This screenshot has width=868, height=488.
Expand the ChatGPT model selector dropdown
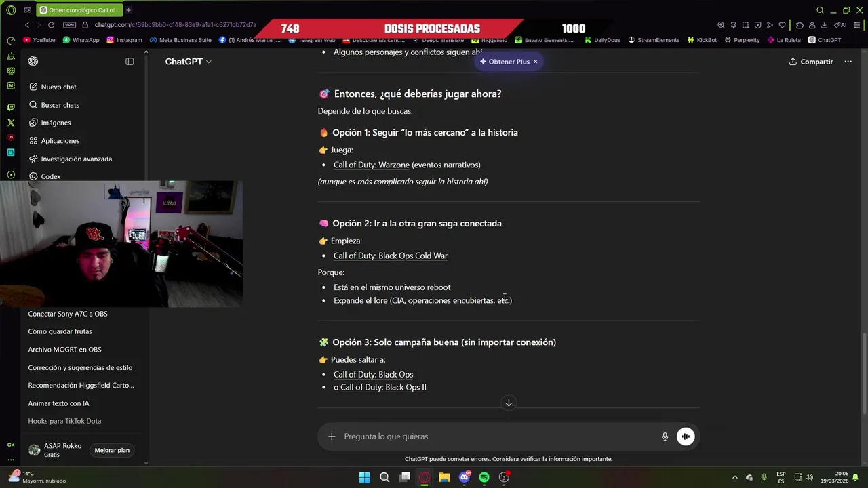click(188, 61)
